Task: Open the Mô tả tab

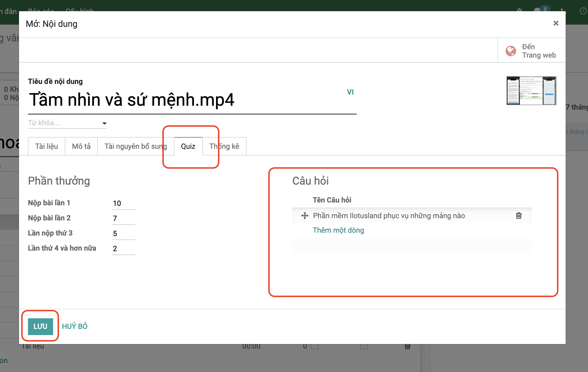Action: click(81, 146)
